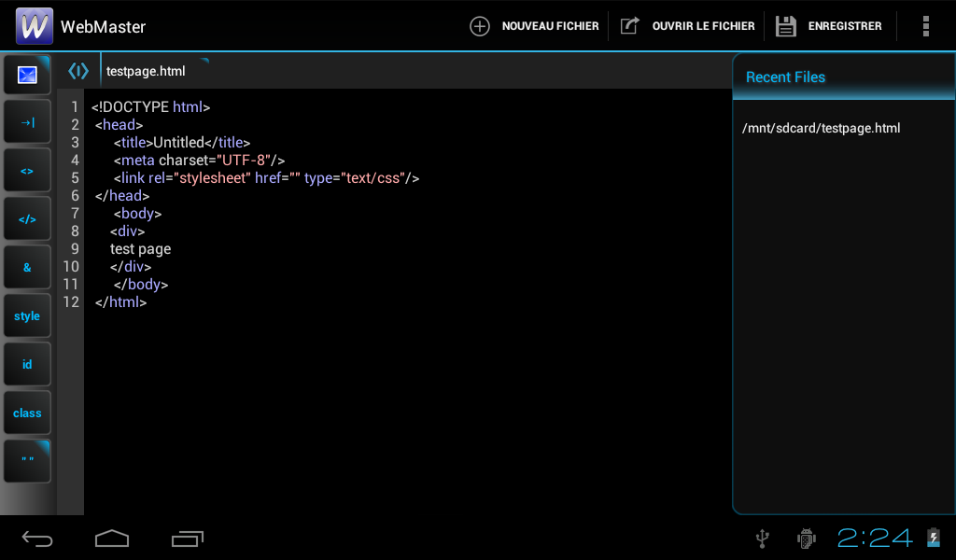Insert a style attribute from the sidebar
The image size is (956, 560).
[x=27, y=316]
